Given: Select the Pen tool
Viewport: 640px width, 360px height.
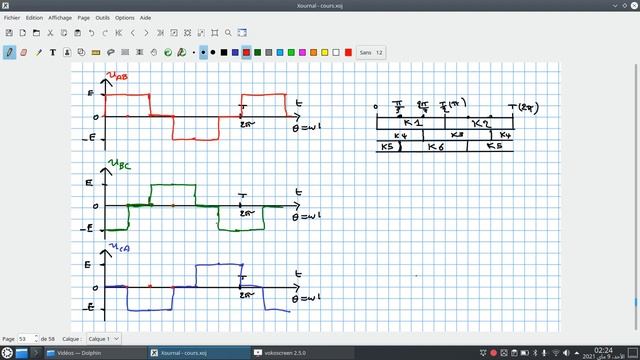Looking at the screenshot, I should 9,52.
